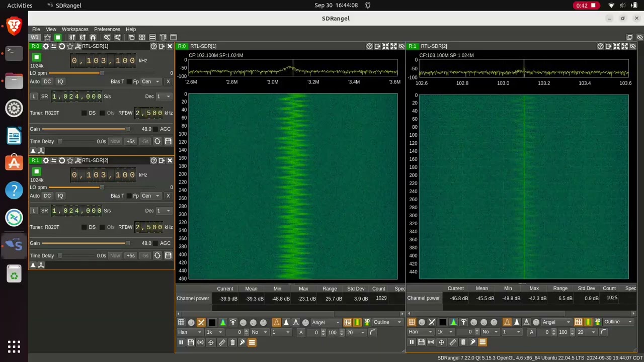Open the Dec decimation dropdown for RTL-SDR[1]
Image resolution: width=644 pixels, height=362 pixels.
(164, 97)
